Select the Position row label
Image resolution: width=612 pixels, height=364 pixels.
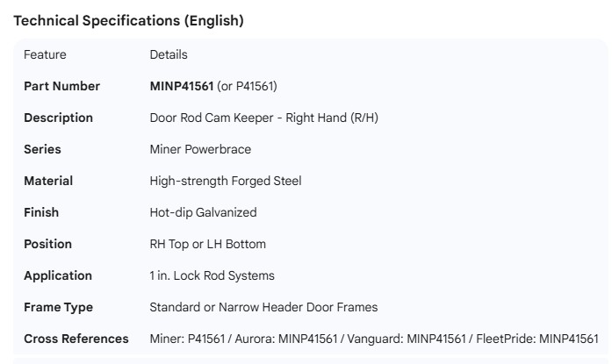tap(47, 244)
